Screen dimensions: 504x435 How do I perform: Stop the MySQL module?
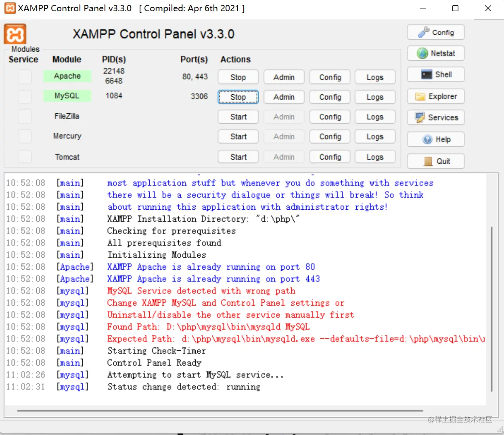tap(238, 97)
